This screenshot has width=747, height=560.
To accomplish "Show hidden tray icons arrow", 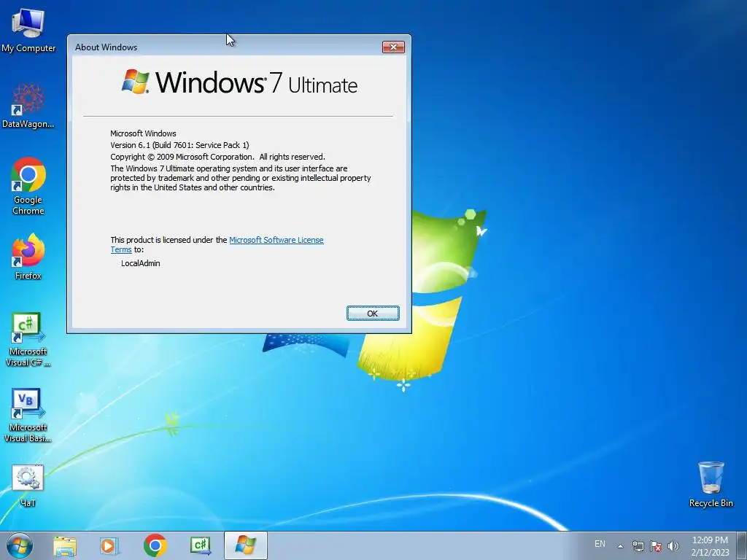I will 620,546.
